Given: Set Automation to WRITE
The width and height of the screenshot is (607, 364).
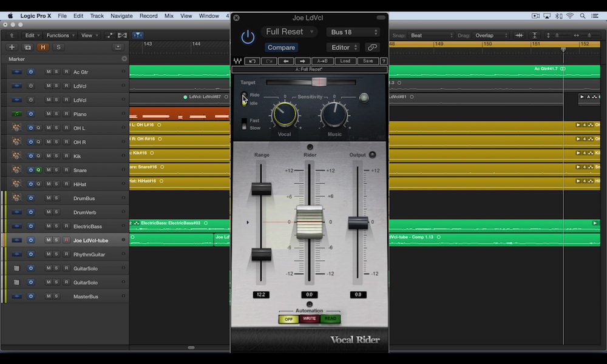Looking at the screenshot, I should tap(310, 318).
